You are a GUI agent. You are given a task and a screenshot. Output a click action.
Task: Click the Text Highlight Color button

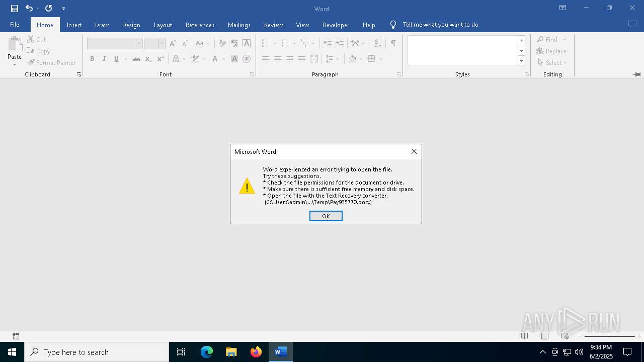195,59
